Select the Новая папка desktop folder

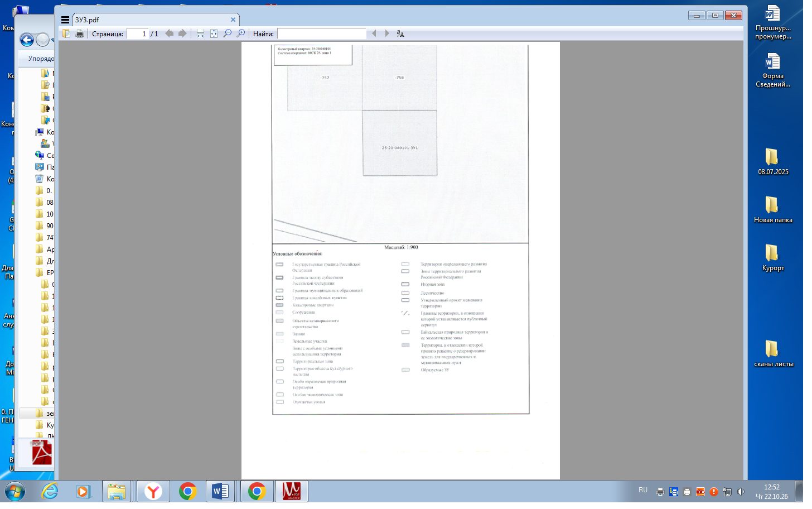point(773,210)
